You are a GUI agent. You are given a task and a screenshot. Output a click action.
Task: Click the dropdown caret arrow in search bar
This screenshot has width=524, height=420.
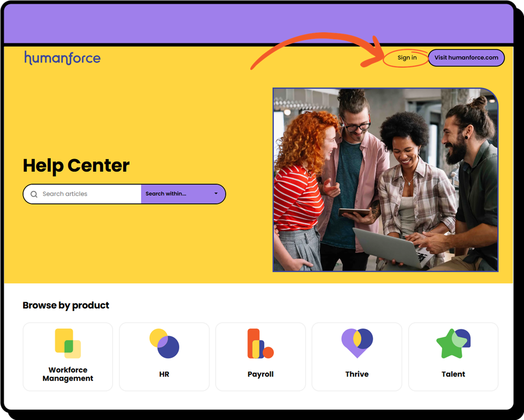[216, 194]
